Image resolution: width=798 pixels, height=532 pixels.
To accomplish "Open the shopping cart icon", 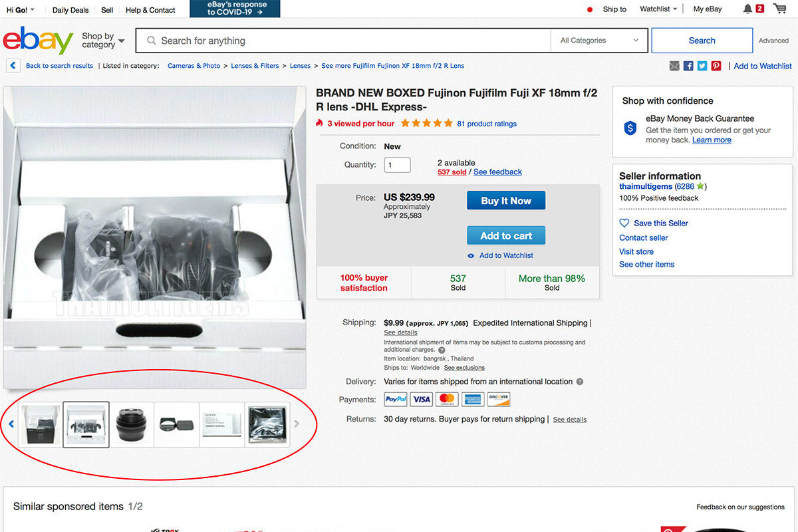I will click(779, 9).
